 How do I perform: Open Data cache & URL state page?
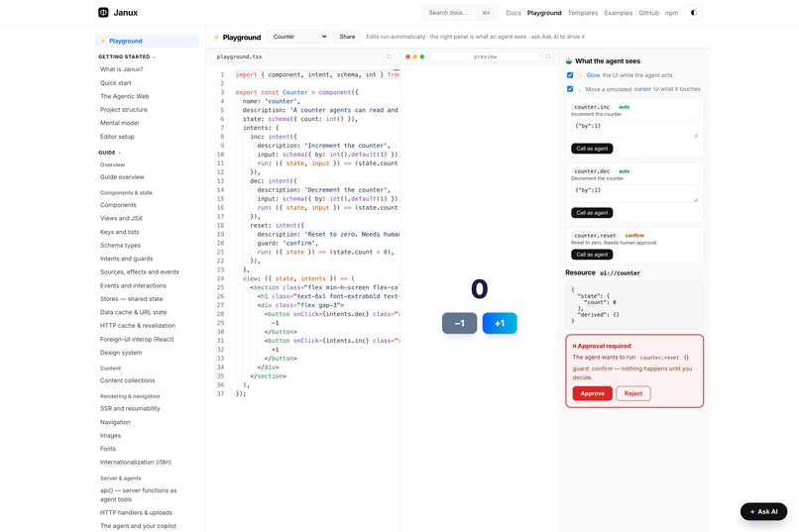click(x=134, y=312)
